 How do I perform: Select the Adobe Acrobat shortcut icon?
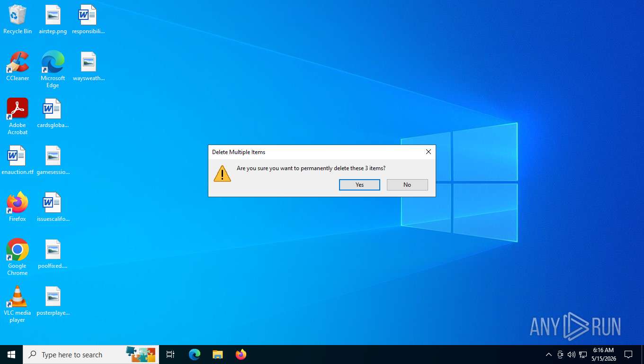[x=18, y=117]
